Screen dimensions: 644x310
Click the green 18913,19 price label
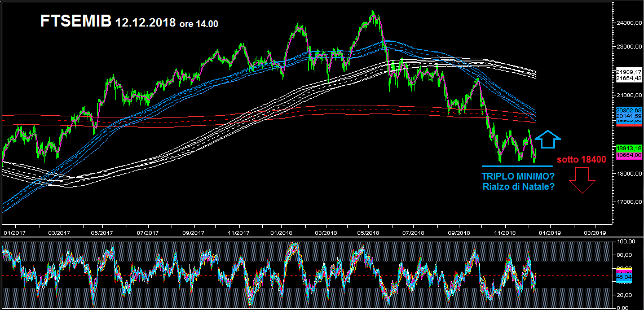click(x=628, y=148)
